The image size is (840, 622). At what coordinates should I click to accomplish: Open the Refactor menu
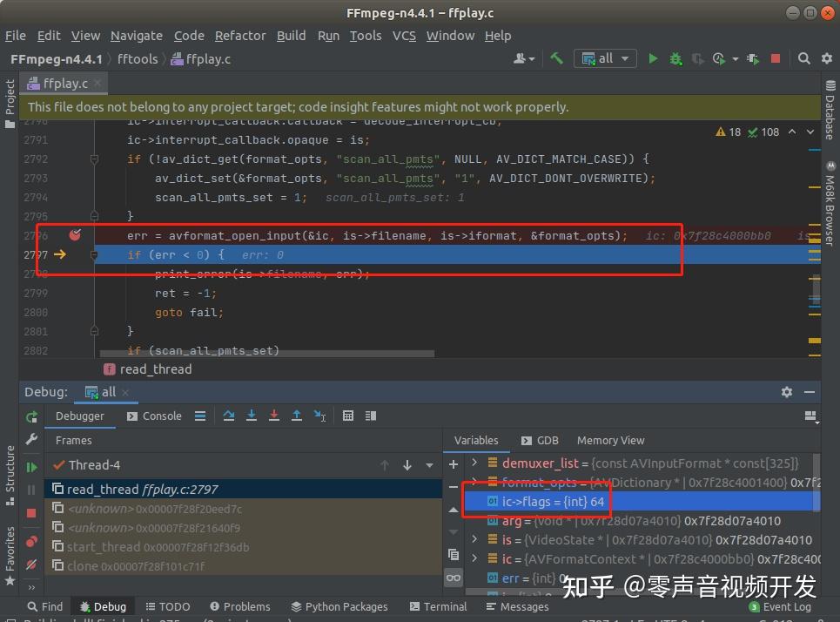tap(240, 36)
